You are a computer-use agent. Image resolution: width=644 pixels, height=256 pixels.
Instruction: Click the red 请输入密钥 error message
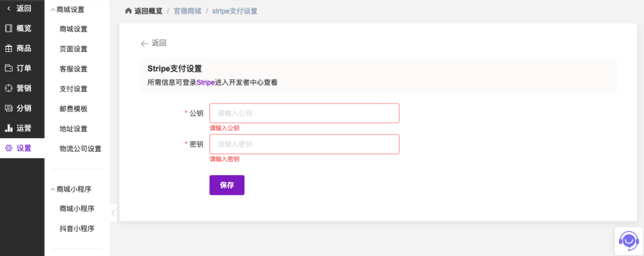(225, 159)
